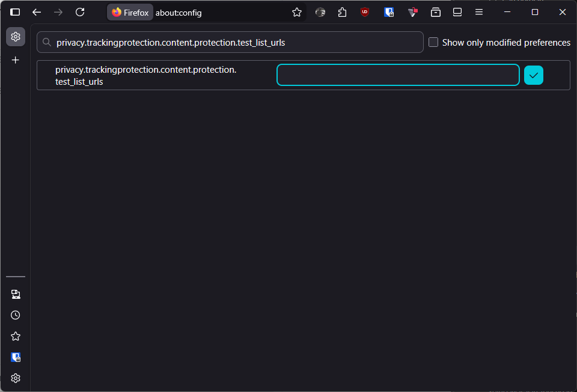Show history from the sidebar clock icon
The image size is (577, 392).
click(16, 315)
